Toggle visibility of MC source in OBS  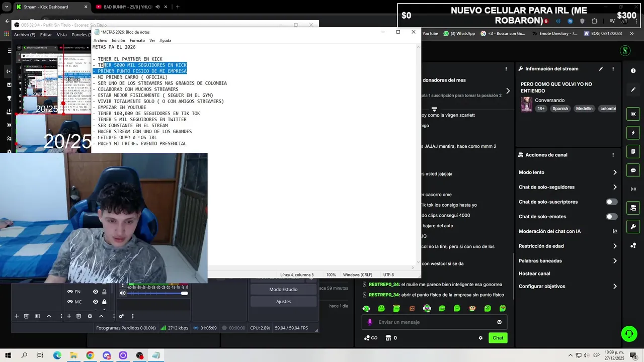click(x=95, y=302)
